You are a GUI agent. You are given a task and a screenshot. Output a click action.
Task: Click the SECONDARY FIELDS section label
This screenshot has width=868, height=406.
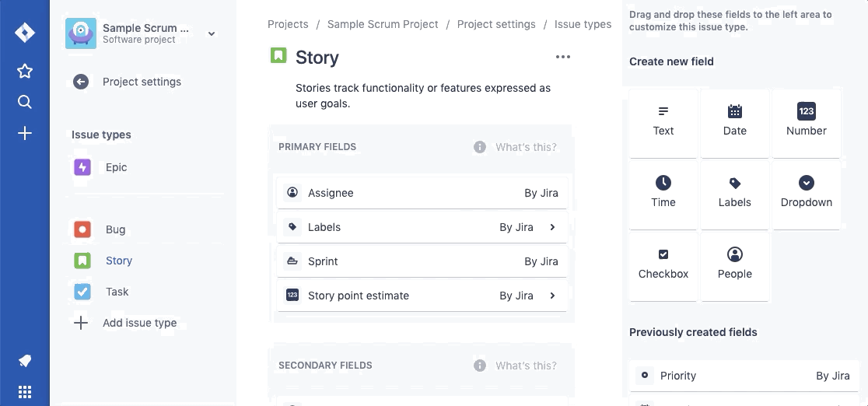[325, 366]
